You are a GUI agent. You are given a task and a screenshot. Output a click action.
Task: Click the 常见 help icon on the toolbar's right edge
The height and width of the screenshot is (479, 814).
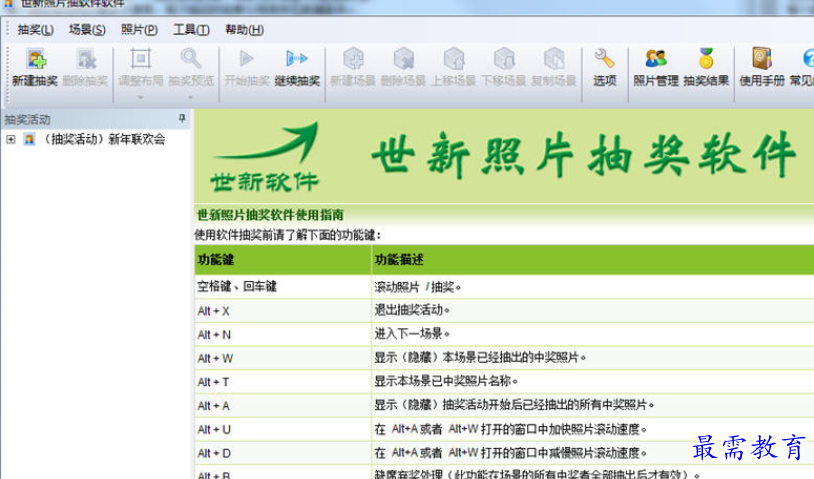click(807, 59)
